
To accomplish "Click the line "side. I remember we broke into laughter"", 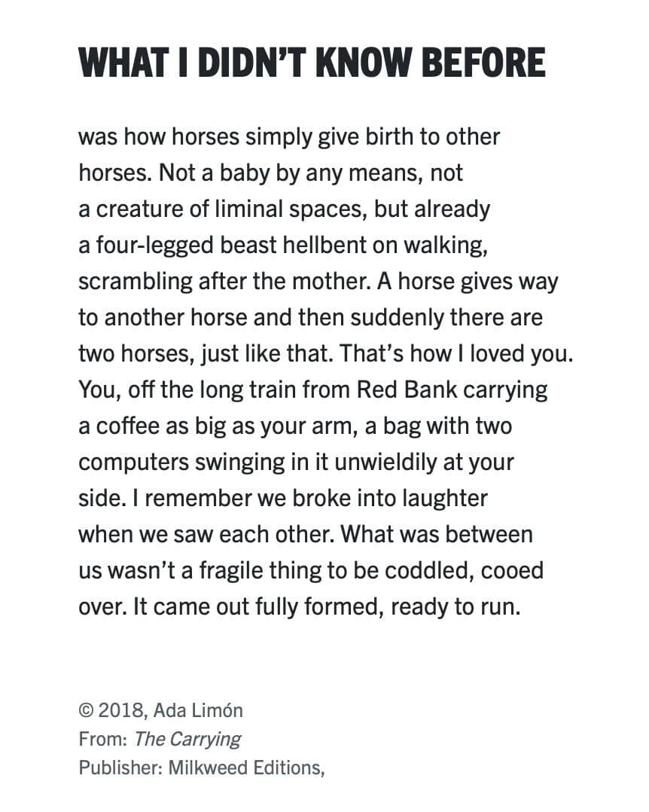I will [283, 498].
